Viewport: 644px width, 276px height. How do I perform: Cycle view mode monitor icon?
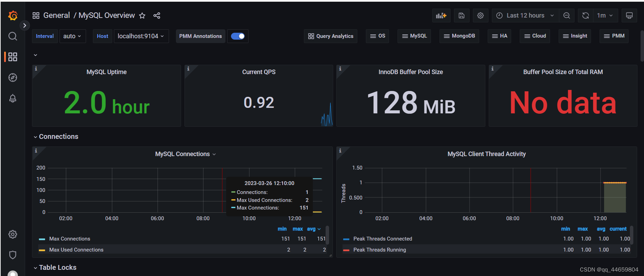click(x=629, y=16)
